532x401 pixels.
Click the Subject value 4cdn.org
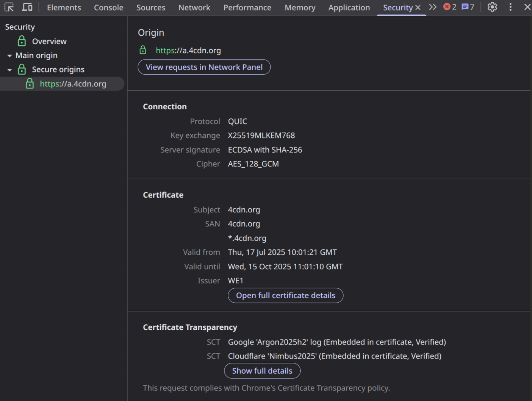tap(244, 210)
